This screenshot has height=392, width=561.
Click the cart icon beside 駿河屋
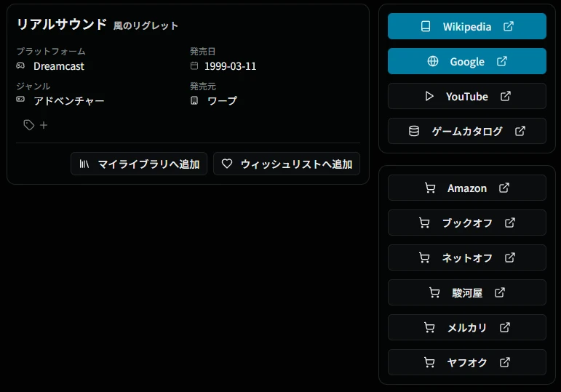(434, 292)
